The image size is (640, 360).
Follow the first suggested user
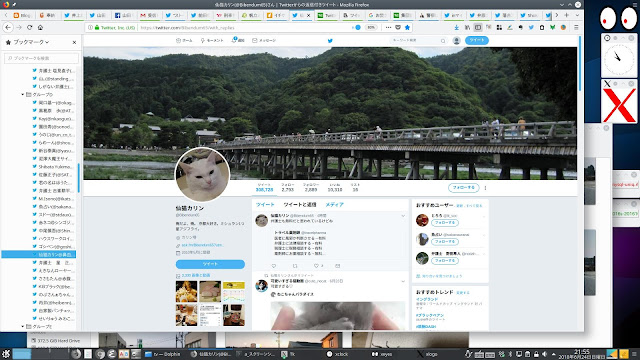[444, 222]
